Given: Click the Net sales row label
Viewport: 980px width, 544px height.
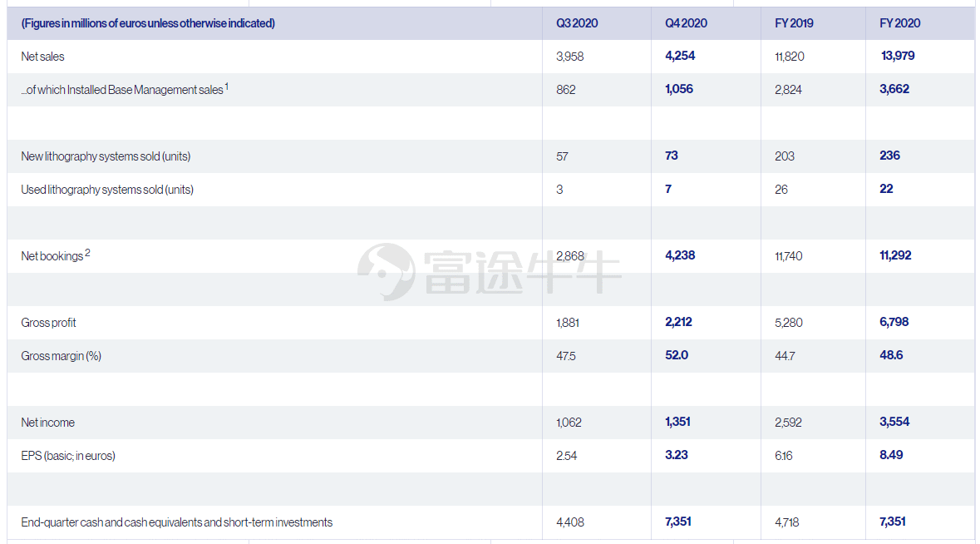Looking at the screenshot, I should pos(42,57).
